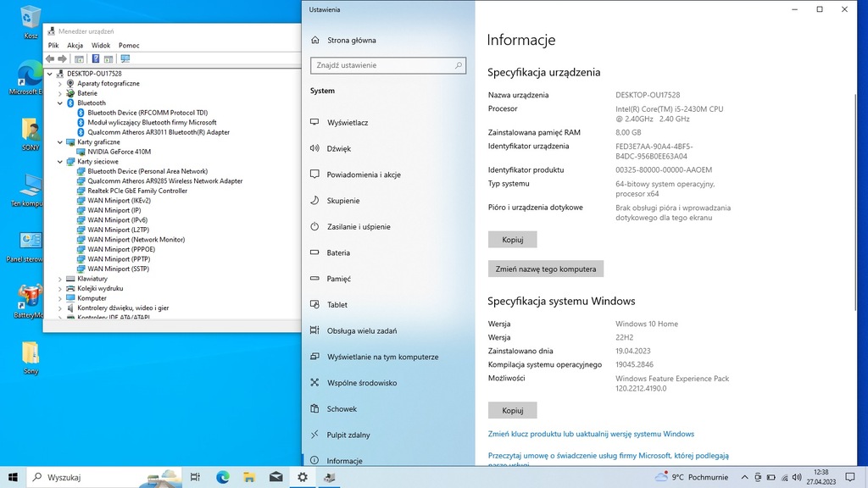Viewport: 868px width, 488px height.
Task: Click the Wyszukaj taskbar search box
Action: click(x=103, y=477)
